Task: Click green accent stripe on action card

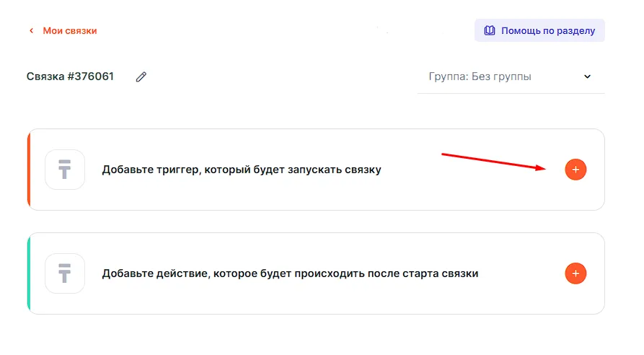Action: (x=29, y=273)
